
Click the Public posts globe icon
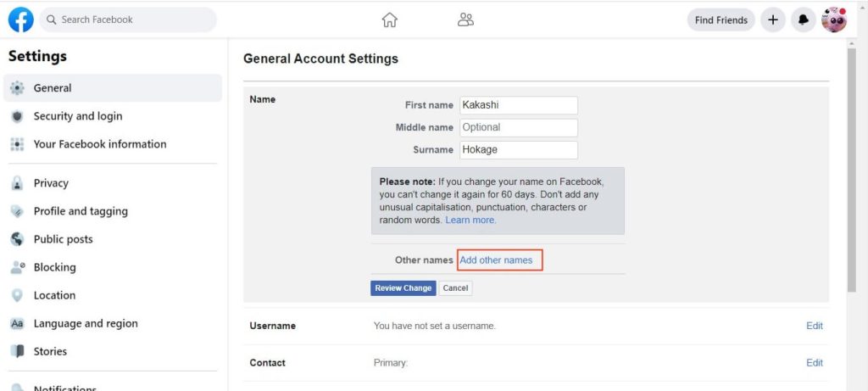click(x=17, y=239)
